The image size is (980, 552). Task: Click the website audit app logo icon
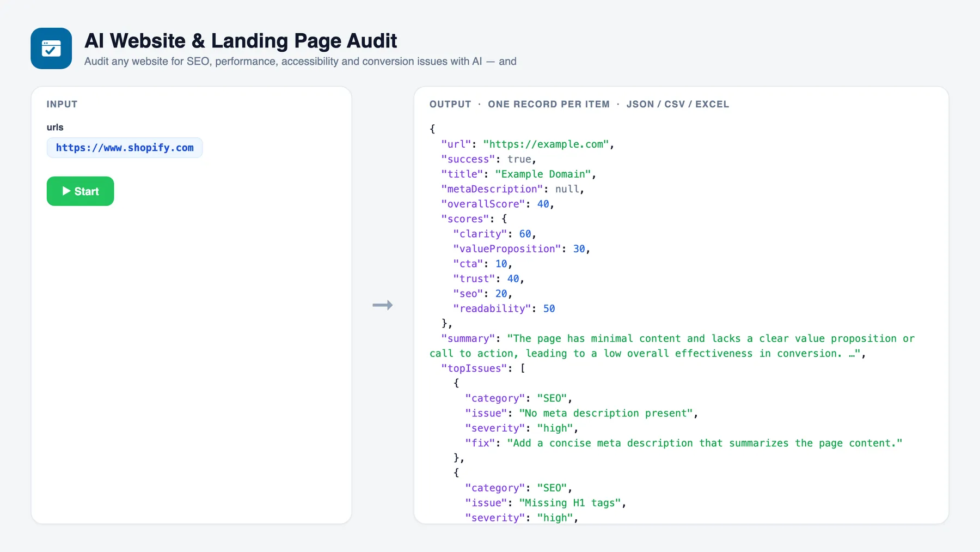click(51, 48)
